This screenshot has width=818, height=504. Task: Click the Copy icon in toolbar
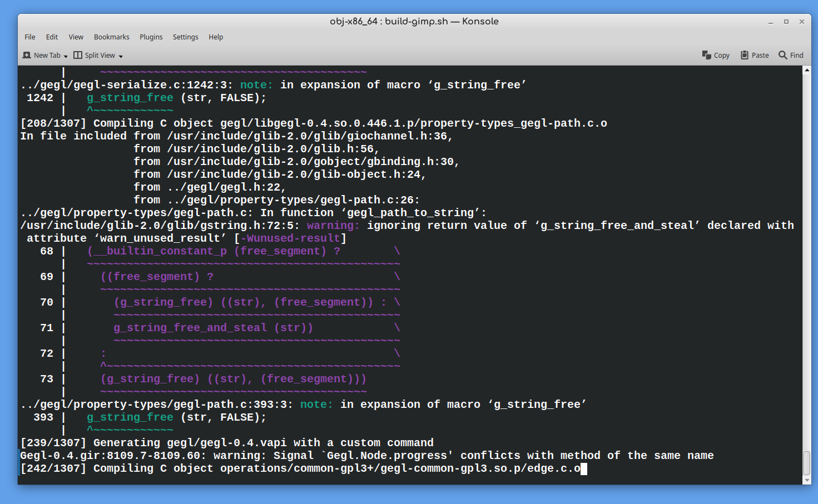[x=707, y=55]
